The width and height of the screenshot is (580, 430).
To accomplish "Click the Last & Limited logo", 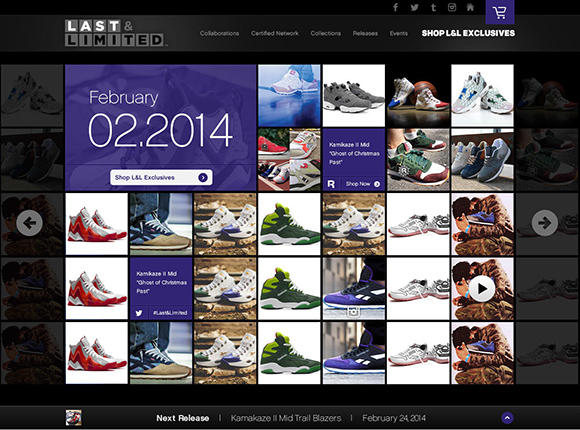I will (115, 33).
